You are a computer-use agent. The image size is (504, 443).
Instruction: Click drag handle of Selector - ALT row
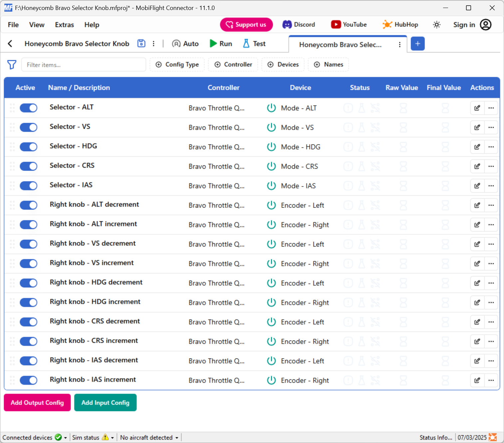pyautogui.click(x=12, y=108)
